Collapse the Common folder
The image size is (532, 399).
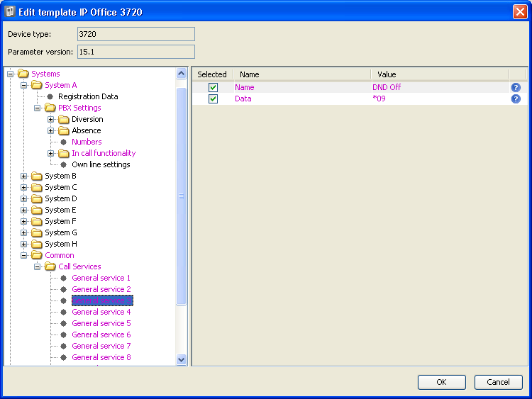(x=23, y=256)
